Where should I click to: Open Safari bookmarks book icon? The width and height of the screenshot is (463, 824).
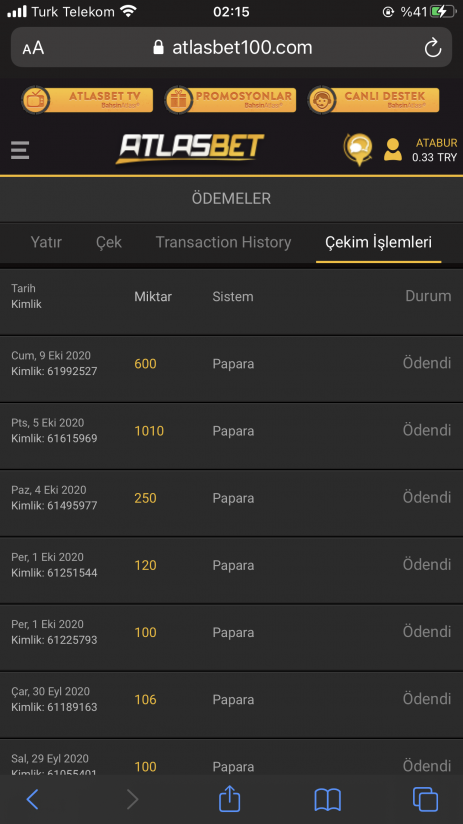point(327,800)
